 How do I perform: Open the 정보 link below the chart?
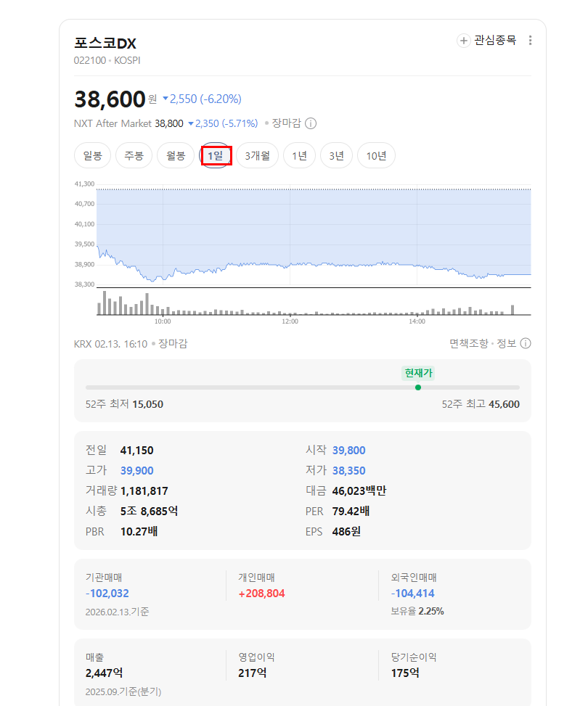pyautogui.click(x=507, y=343)
